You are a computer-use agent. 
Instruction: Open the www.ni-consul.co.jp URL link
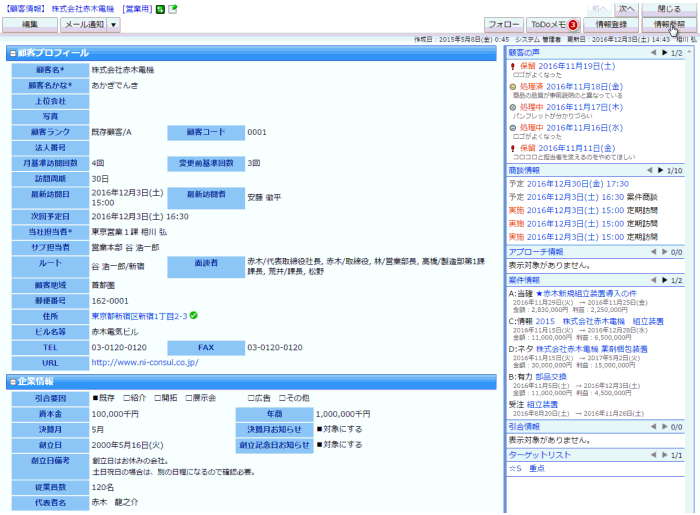point(143,363)
